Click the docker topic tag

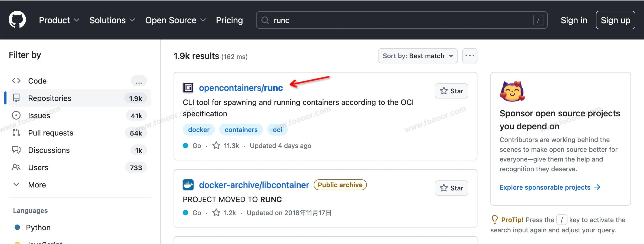[x=199, y=130]
